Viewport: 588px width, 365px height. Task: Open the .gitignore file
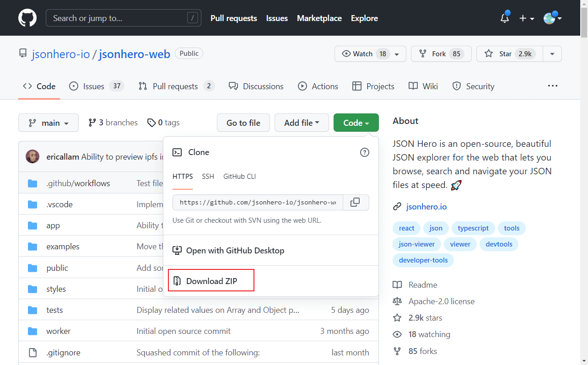[x=63, y=352]
